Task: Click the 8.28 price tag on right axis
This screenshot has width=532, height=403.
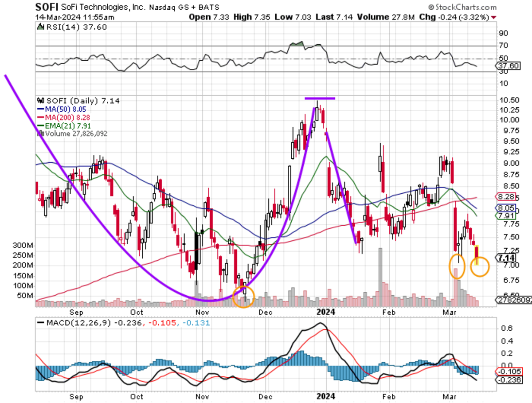Action: (505, 196)
